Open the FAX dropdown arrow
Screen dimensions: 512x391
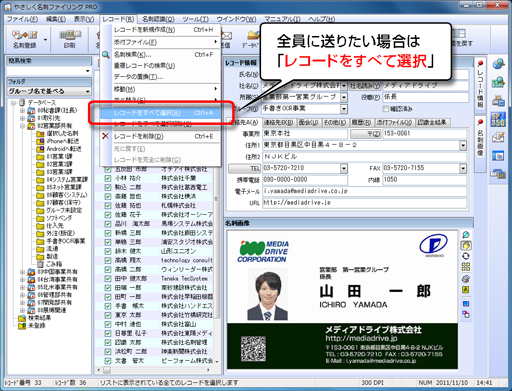463,168
